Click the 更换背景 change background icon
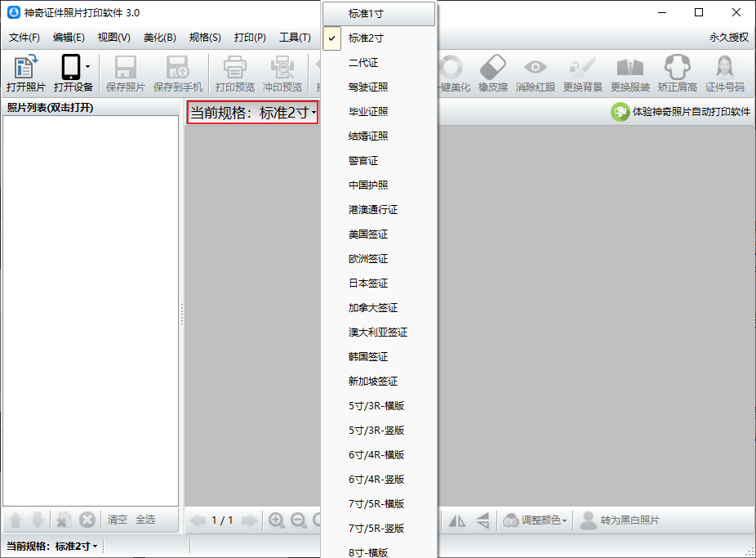Screen dimensions: 756x558 coord(582,67)
